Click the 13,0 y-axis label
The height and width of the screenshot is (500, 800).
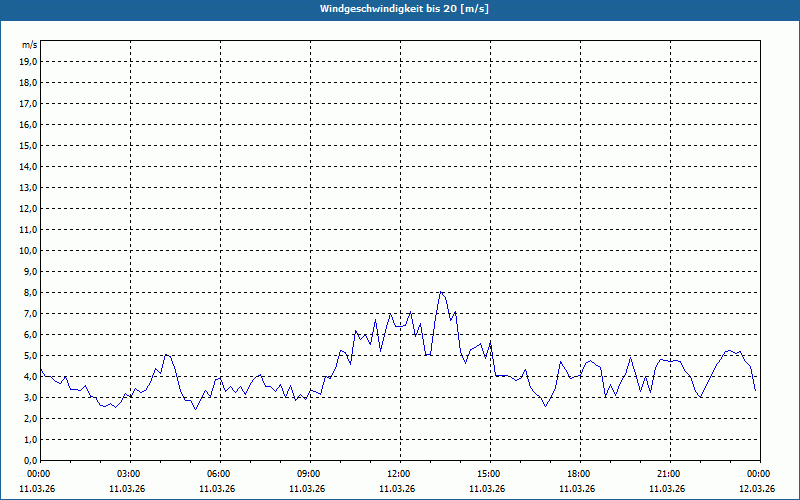28,187
